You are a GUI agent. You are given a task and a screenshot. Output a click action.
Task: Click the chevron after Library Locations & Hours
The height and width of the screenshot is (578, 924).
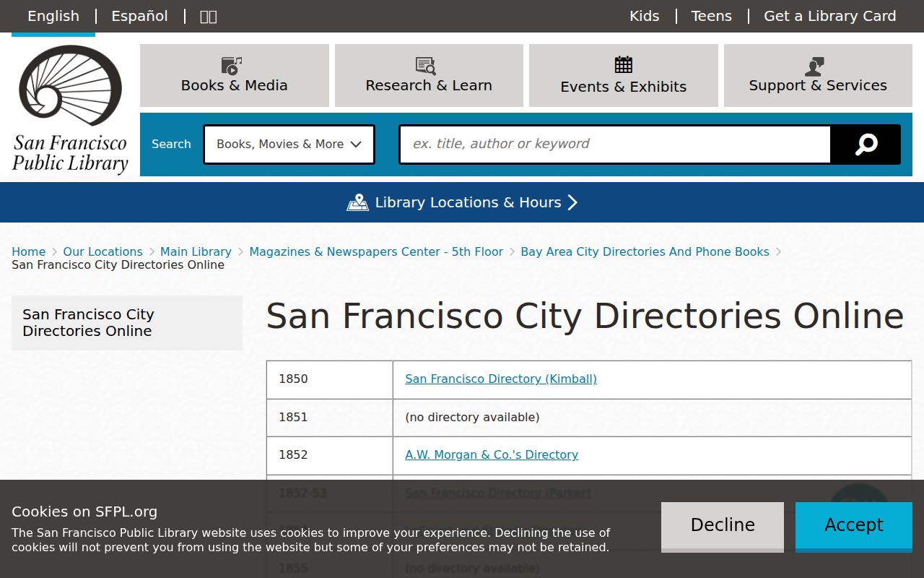(572, 202)
